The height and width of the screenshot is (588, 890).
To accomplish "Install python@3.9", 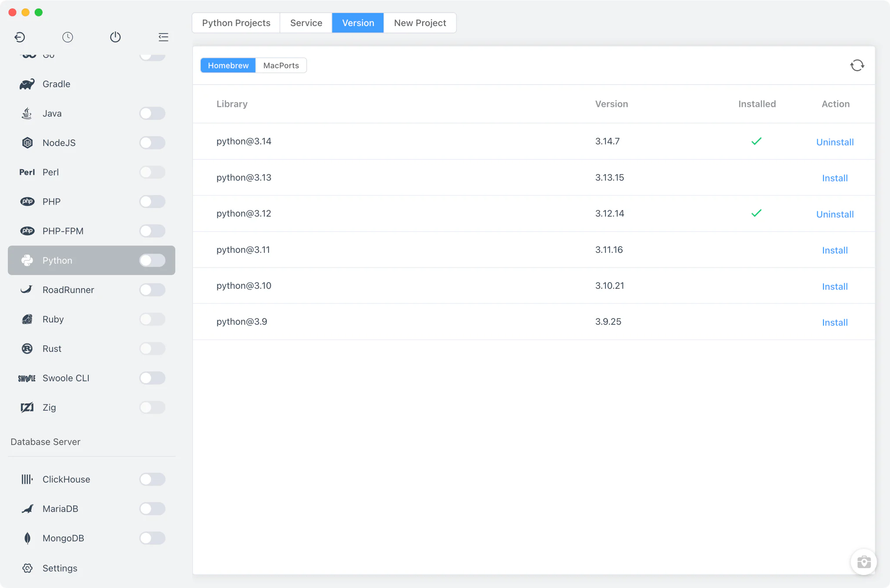I will (x=835, y=323).
